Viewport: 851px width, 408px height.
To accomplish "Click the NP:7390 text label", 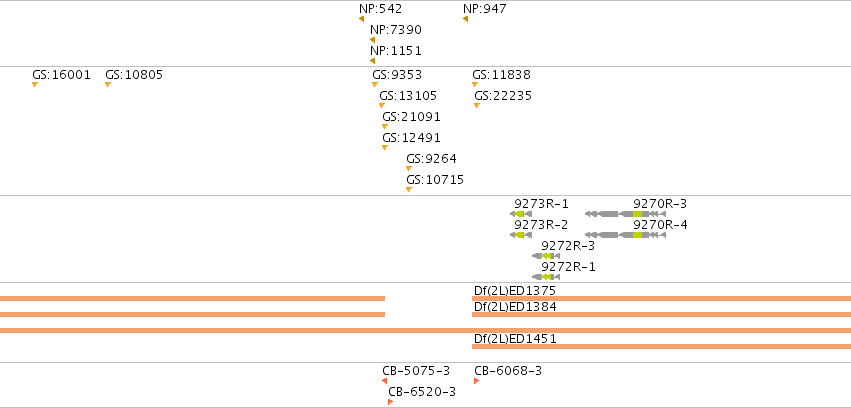I will (396, 30).
